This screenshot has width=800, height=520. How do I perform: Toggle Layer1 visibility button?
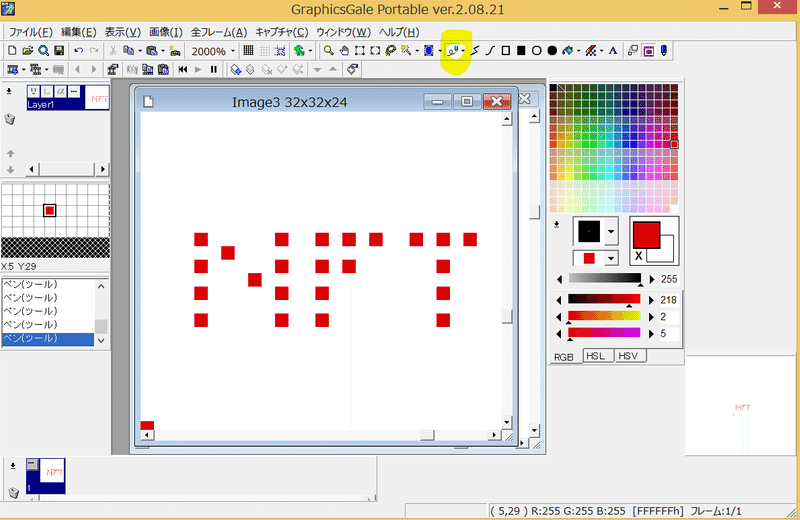coord(33,91)
